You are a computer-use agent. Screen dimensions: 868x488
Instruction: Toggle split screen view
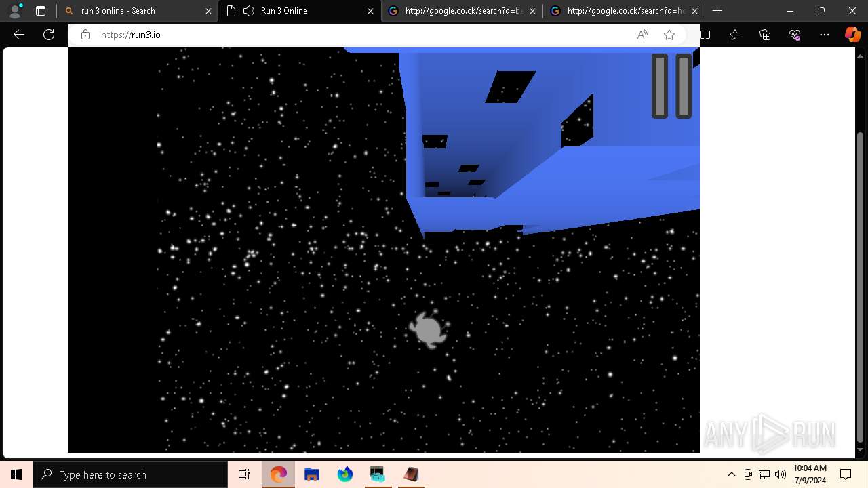(x=705, y=35)
